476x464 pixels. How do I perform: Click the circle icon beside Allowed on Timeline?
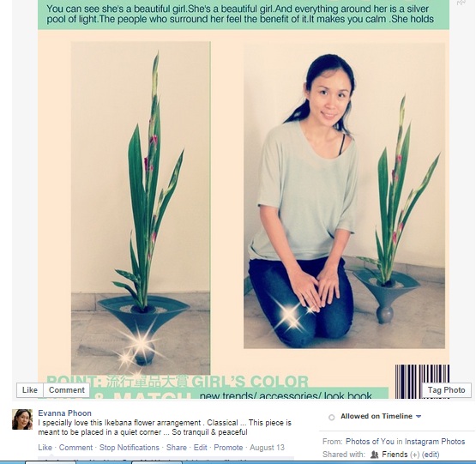332,417
